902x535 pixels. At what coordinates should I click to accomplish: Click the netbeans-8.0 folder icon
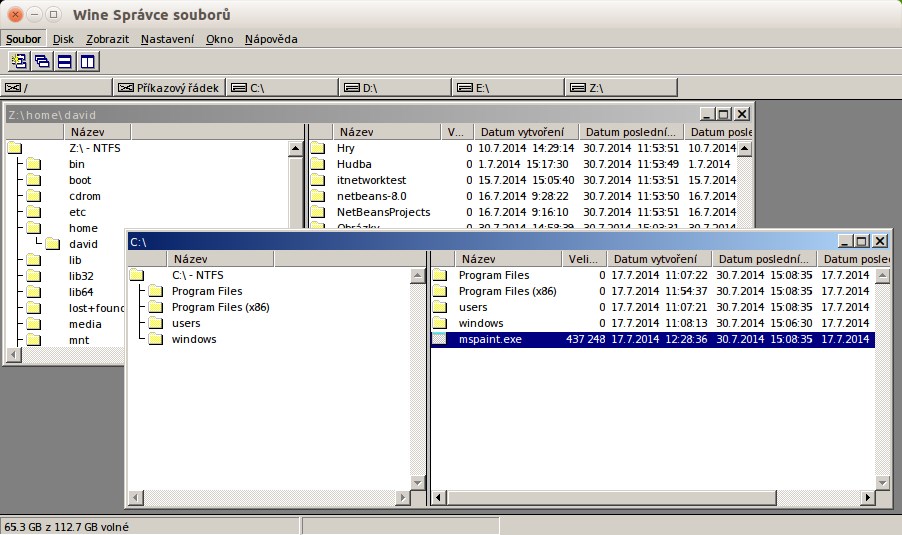318,196
